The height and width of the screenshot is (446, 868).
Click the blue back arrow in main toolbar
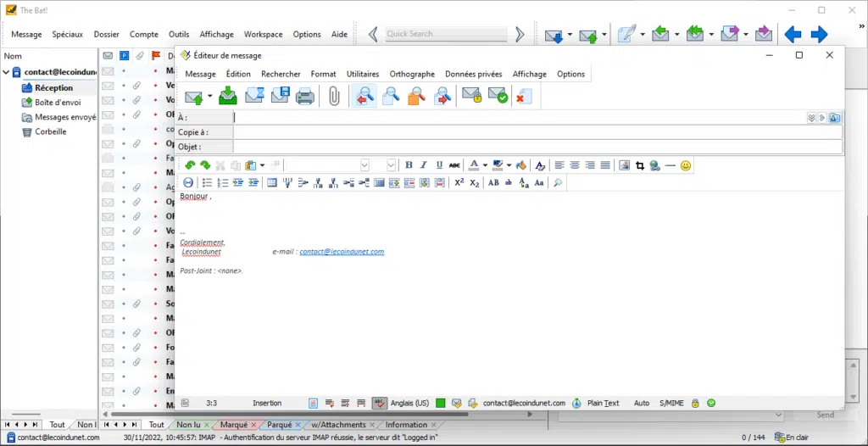pos(793,35)
